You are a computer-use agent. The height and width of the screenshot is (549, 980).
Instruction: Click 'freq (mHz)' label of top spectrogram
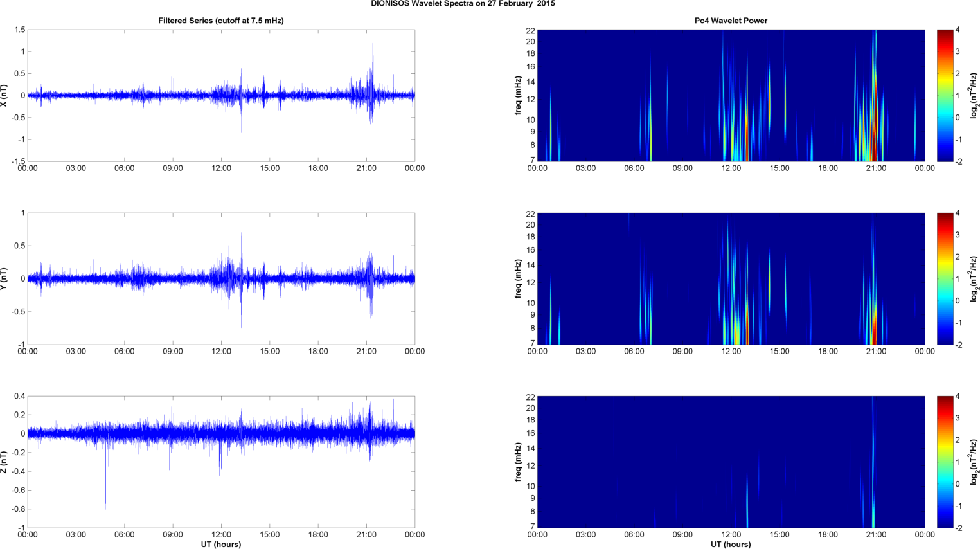pos(518,95)
